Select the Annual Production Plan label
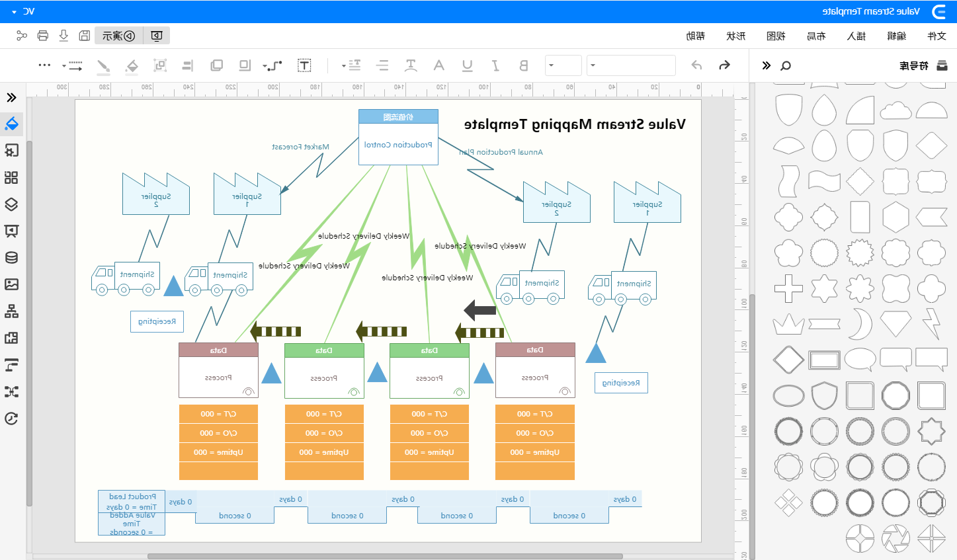This screenshot has width=957, height=560. (501, 152)
